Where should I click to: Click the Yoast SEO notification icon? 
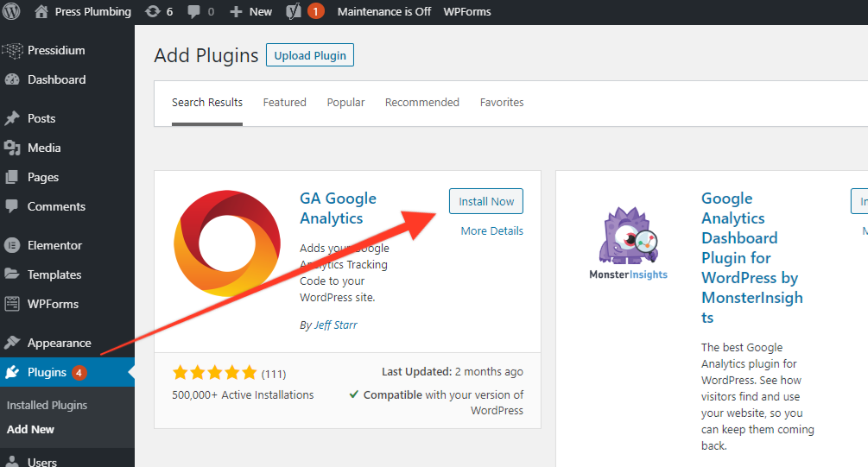point(294,11)
